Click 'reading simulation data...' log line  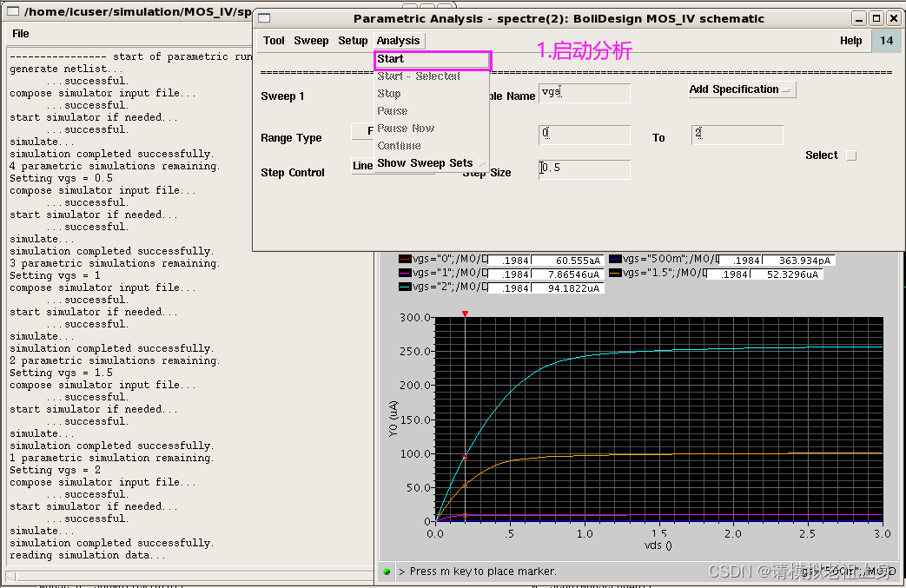(88, 555)
